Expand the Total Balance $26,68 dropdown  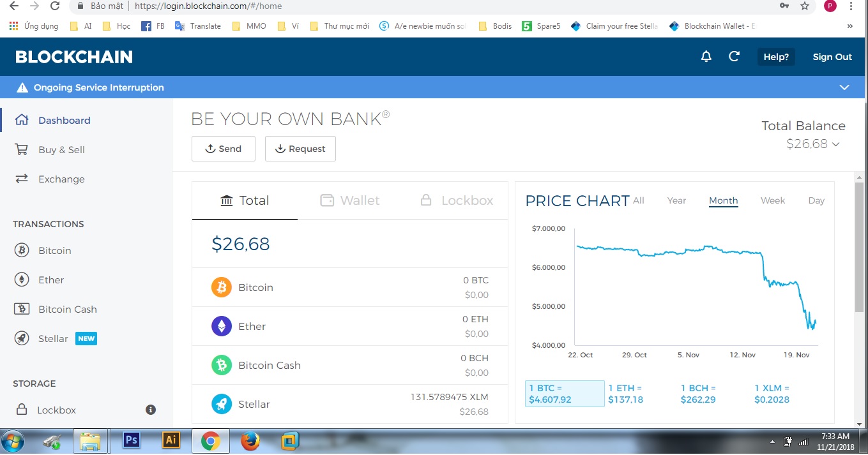pyautogui.click(x=812, y=144)
